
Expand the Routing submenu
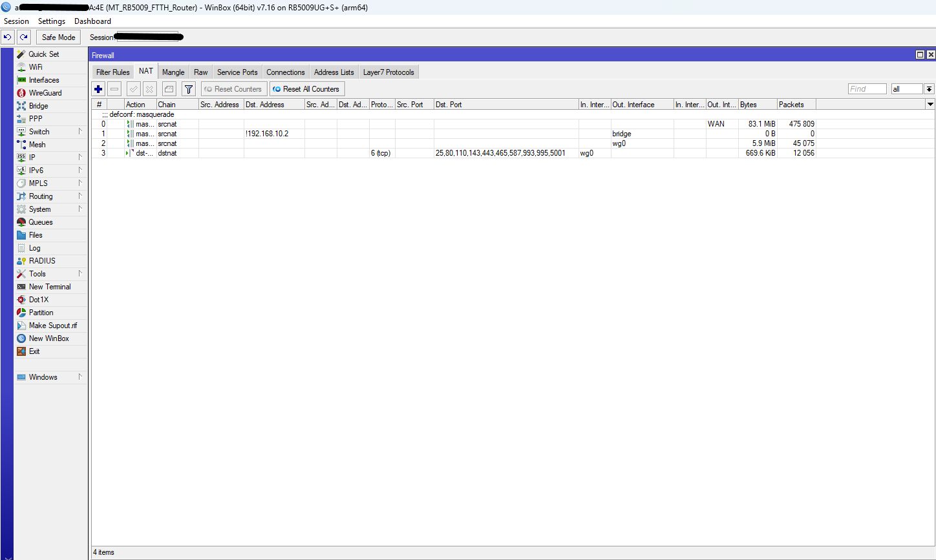[x=80, y=196]
